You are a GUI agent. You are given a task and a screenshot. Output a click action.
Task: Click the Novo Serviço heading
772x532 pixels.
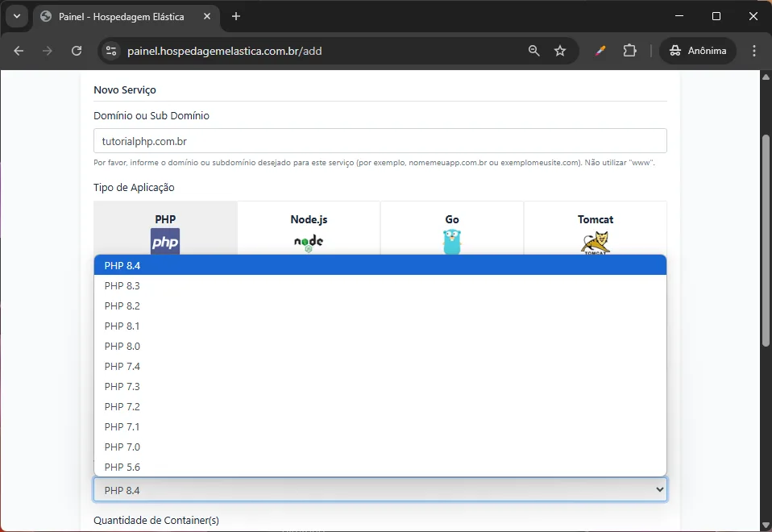coord(125,90)
